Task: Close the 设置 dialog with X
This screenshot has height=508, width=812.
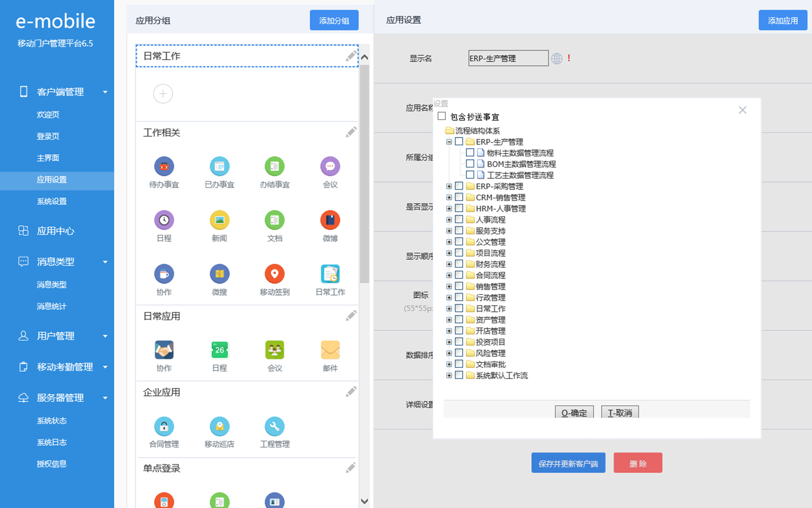Action: click(x=742, y=110)
